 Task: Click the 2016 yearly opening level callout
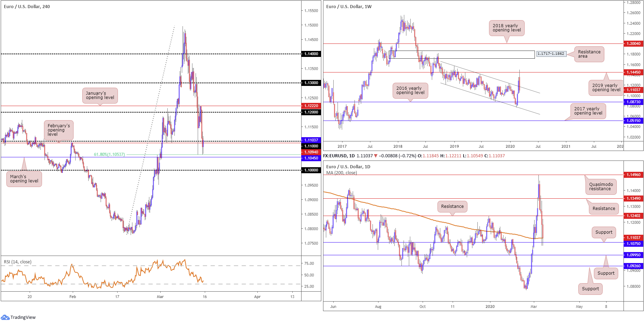410,91
